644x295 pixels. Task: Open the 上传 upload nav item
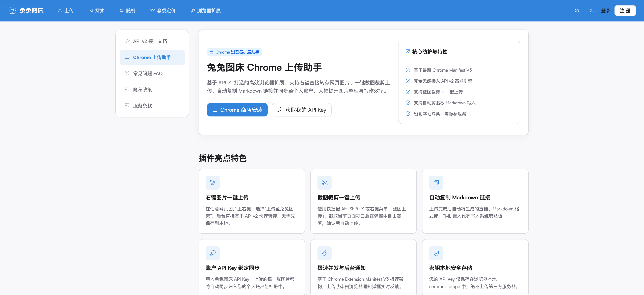66,11
